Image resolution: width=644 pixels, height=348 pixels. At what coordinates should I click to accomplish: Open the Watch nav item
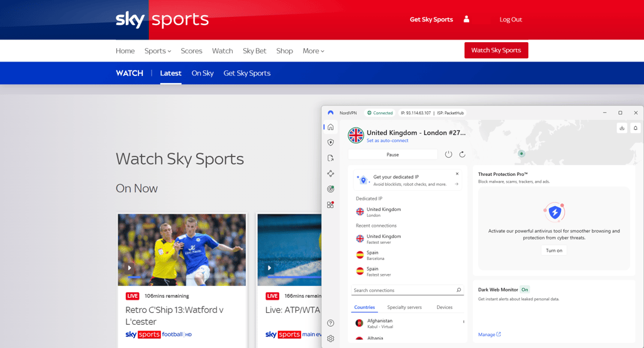coord(223,51)
